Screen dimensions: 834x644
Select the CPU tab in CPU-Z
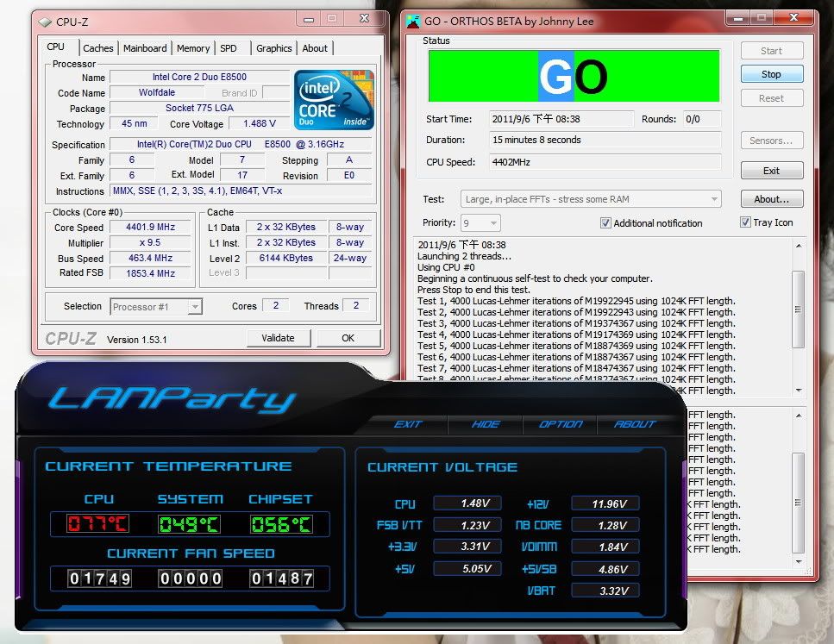(x=56, y=47)
